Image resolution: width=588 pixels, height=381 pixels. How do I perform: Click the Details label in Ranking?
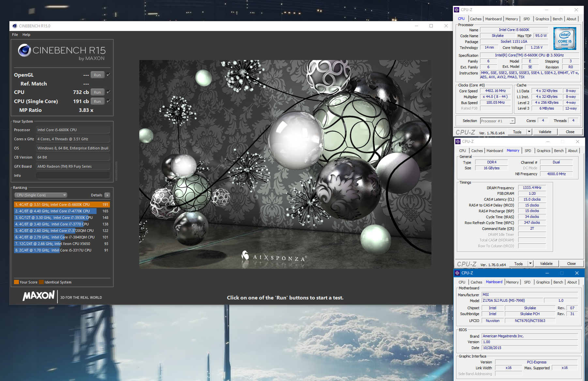pos(97,195)
